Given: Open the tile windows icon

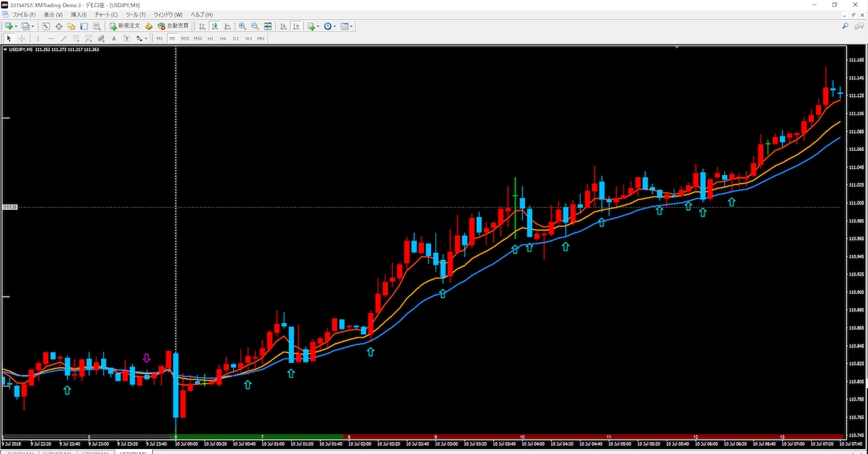Looking at the screenshot, I should (x=268, y=26).
